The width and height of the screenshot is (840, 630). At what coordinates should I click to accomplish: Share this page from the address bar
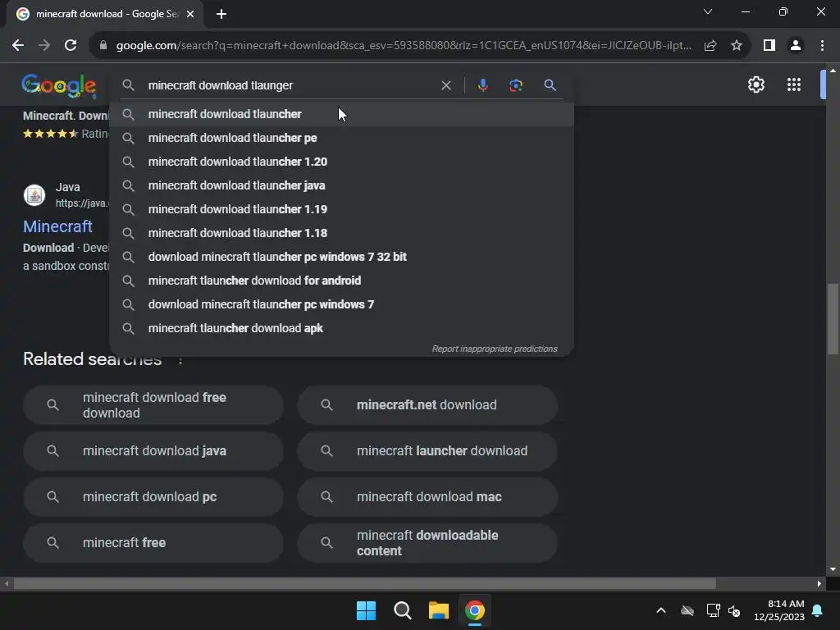[710, 46]
